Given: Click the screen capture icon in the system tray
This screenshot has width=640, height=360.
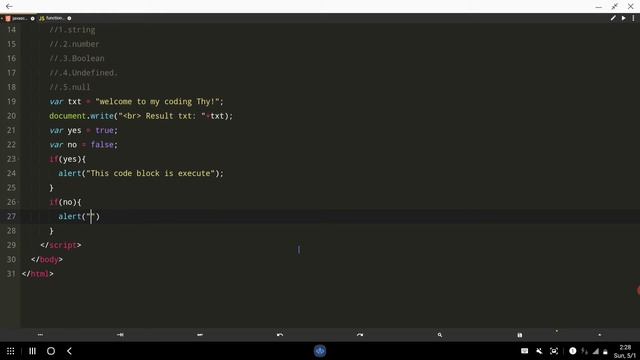Looking at the screenshot, I should click(554, 351).
